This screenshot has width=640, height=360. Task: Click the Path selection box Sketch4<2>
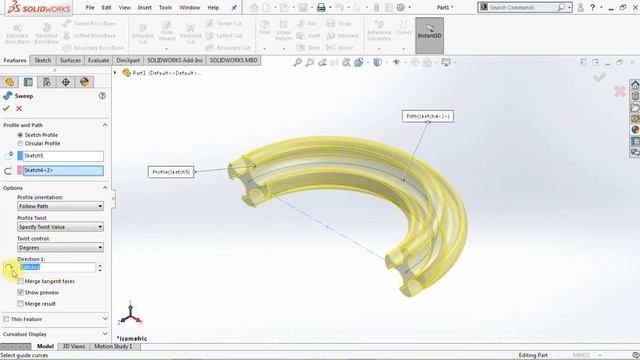pos(63,171)
